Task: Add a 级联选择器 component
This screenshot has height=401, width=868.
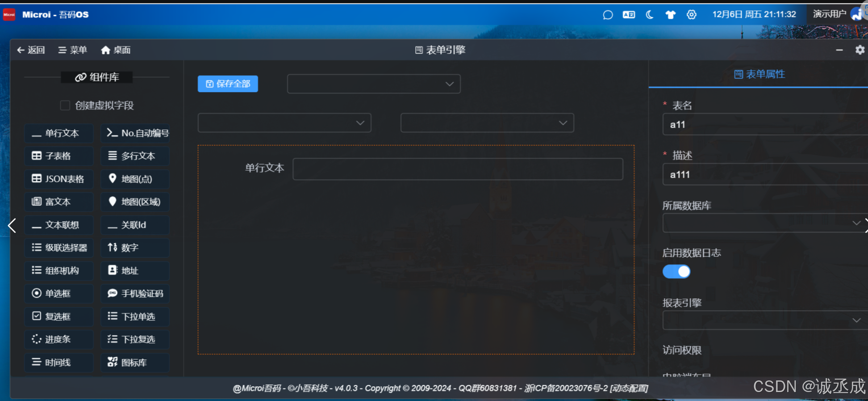Action: [x=59, y=248]
